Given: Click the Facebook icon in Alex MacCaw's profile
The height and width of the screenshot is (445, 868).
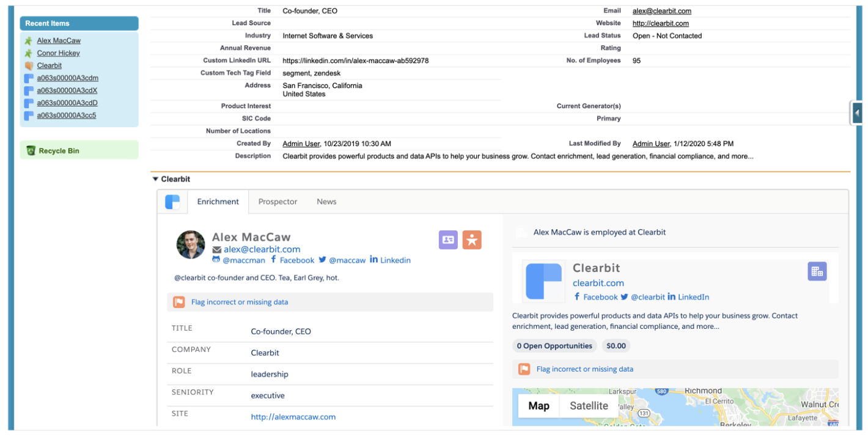Looking at the screenshot, I should click(x=274, y=260).
